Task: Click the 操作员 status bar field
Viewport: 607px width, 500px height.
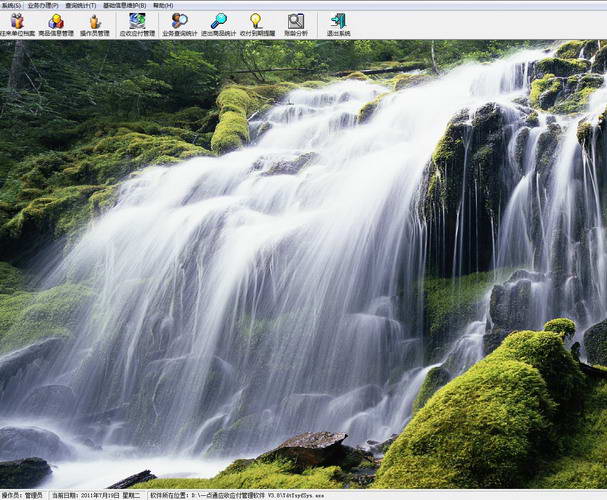Action: click(x=23, y=495)
